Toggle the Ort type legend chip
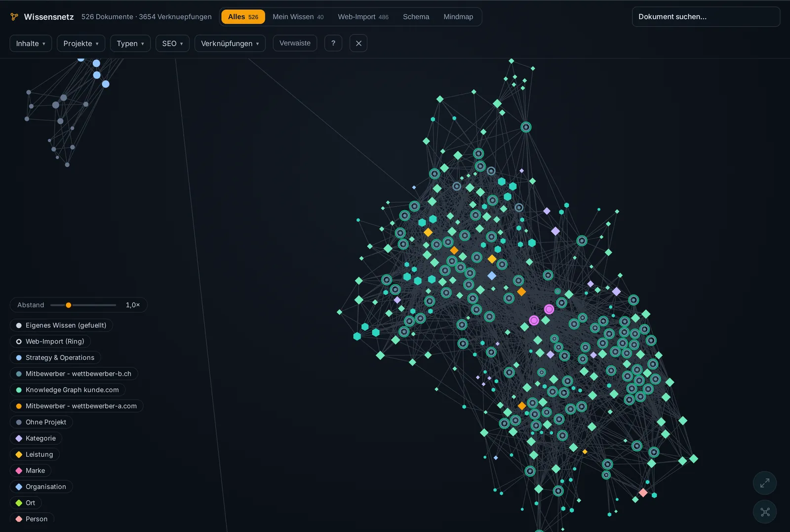 click(x=26, y=503)
